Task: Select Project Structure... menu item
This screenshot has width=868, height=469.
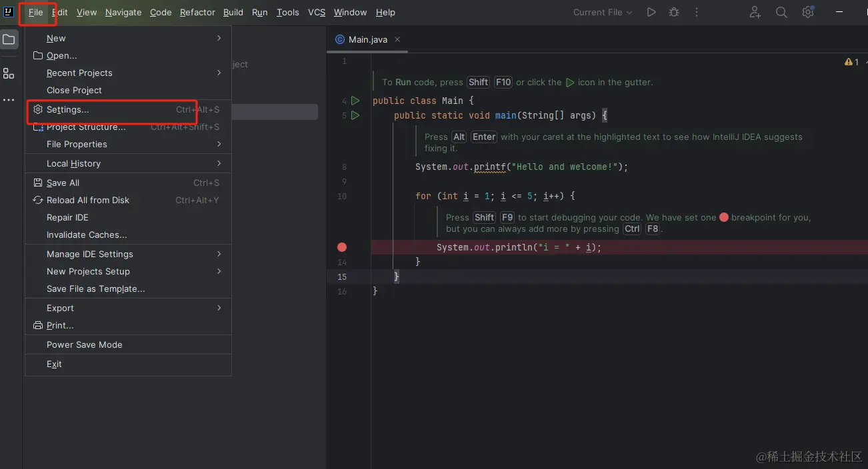Action: point(128,127)
